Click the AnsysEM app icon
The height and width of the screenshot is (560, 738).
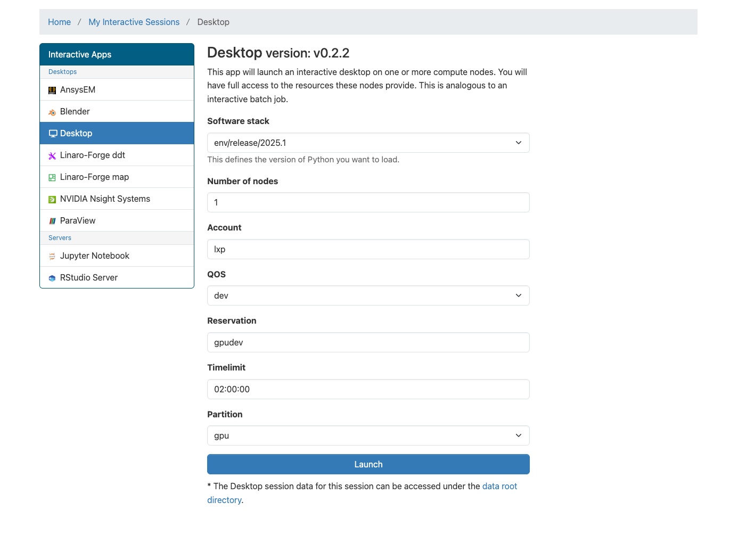(52, 90)
